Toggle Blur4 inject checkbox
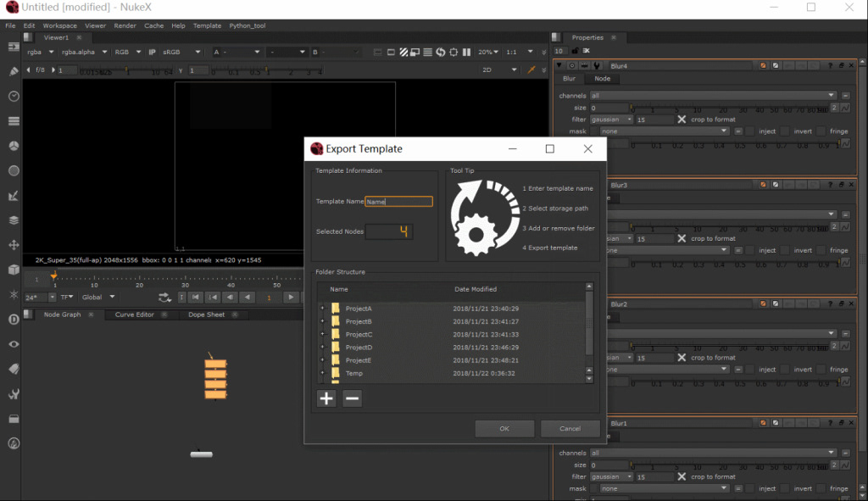 [x=749, y=131]
